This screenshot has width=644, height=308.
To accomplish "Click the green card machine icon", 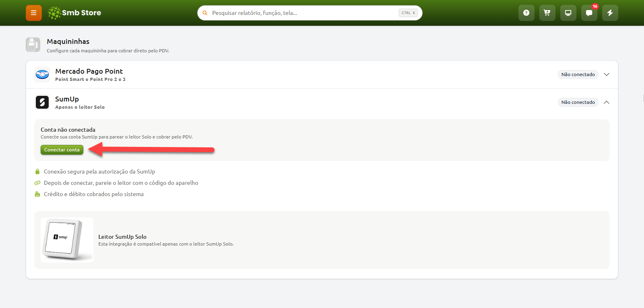I will [x=37, y=194].
